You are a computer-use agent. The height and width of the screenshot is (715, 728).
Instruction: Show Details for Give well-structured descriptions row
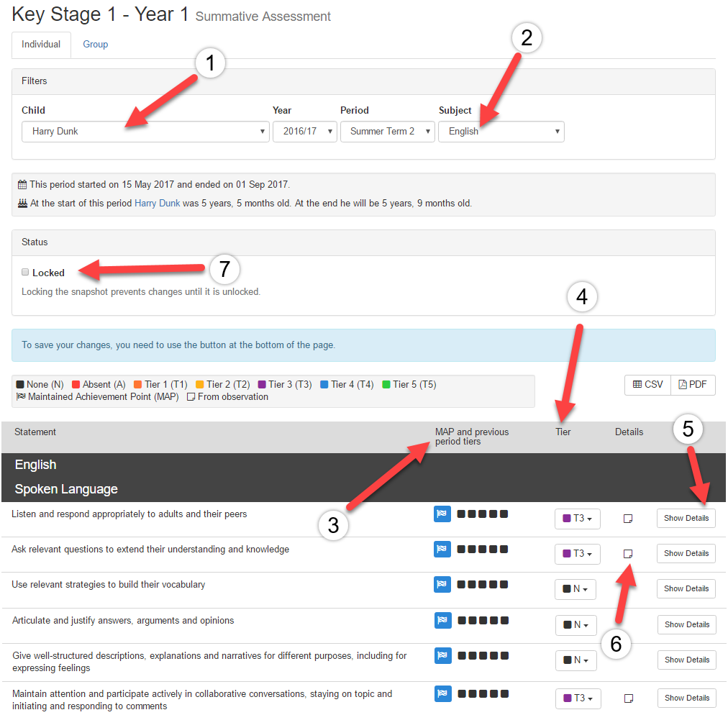pos(687,660)
